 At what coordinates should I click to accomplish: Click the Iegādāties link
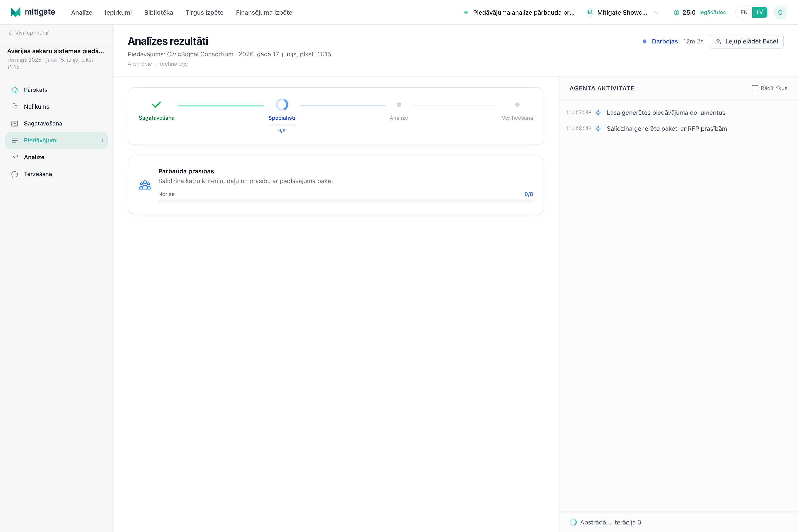click(x=712, y=13)
